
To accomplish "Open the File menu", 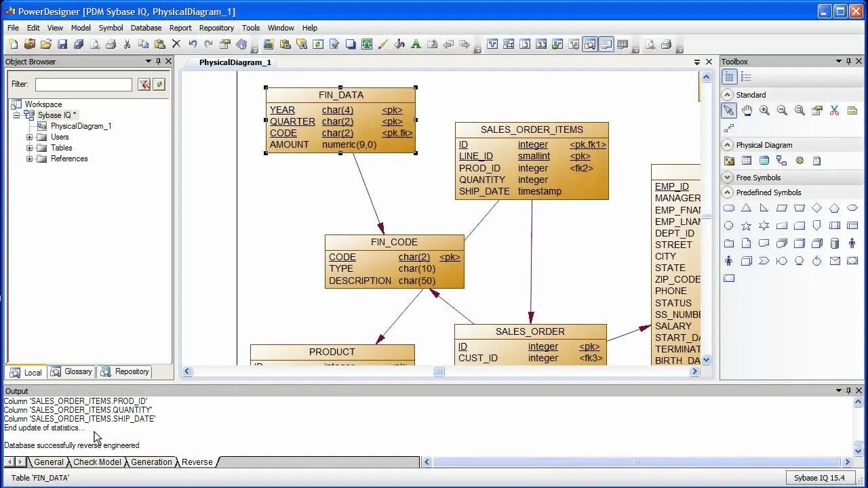I will click(x=13, y=28).
